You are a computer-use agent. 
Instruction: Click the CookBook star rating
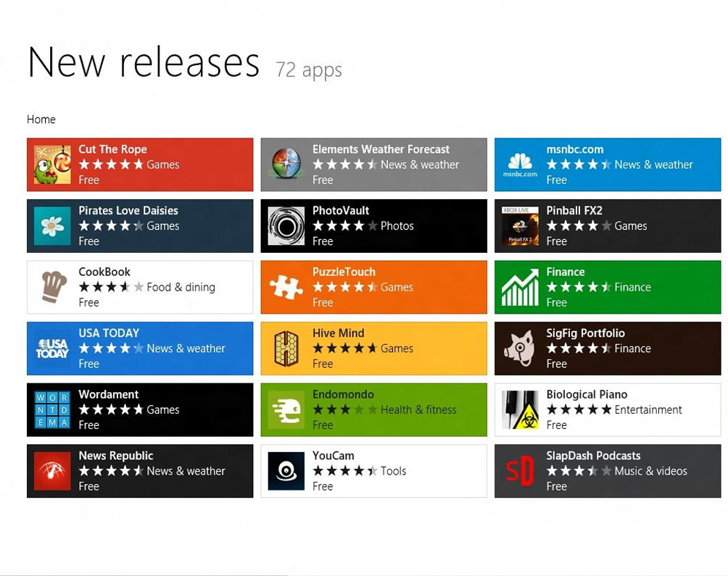(x=112, y=287)
